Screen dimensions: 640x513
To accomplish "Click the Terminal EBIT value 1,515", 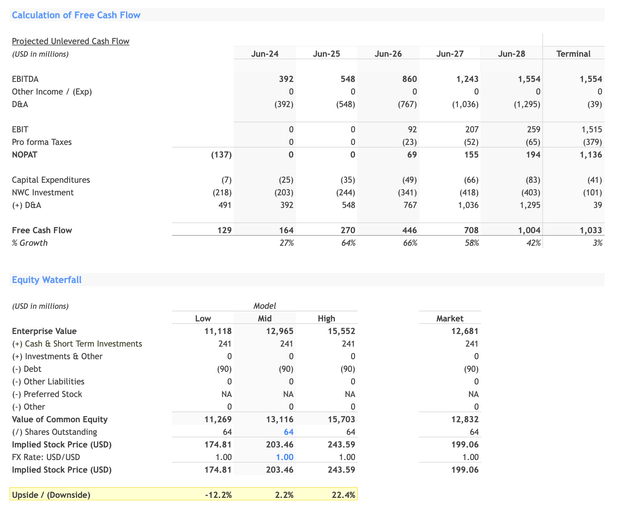I will pyautogui.click(x=591, y=130).
